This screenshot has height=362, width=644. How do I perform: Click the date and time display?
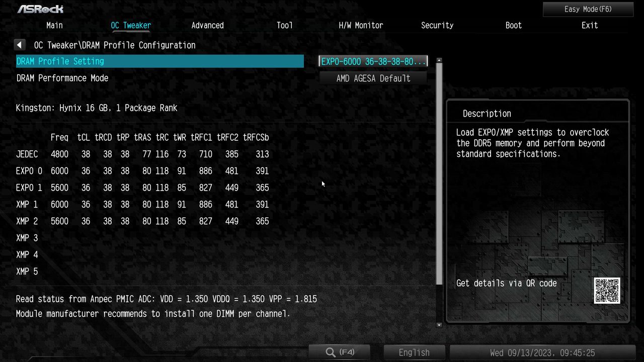coord(542,352)
